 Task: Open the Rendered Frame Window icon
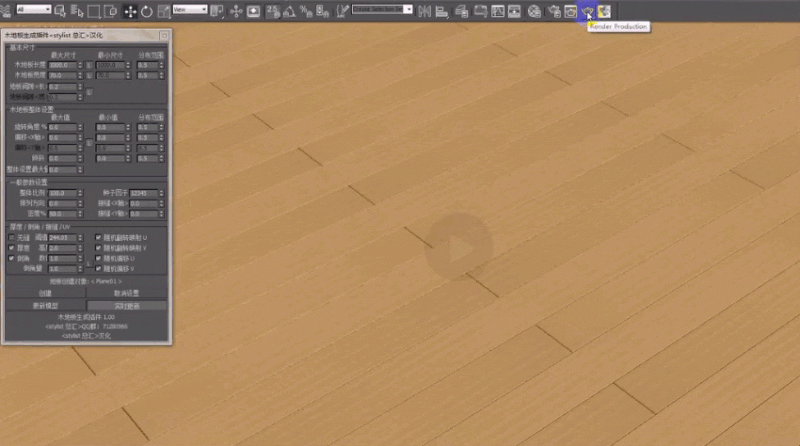click(570, 11)
